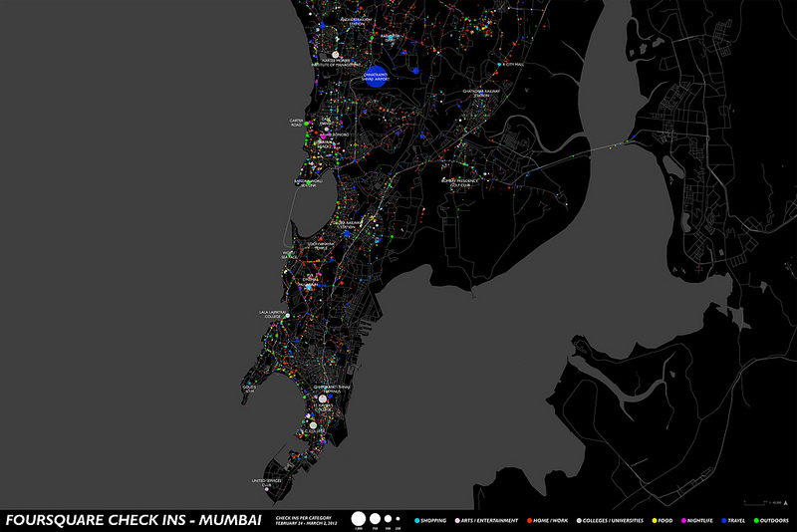Click the "Outdoors" legend label
797x532 pixels.
[774, 520]
